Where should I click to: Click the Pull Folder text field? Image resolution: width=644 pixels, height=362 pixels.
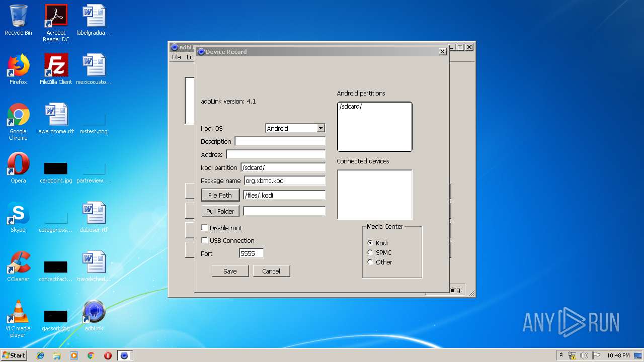pyautogui.click(x=284, y=211)
